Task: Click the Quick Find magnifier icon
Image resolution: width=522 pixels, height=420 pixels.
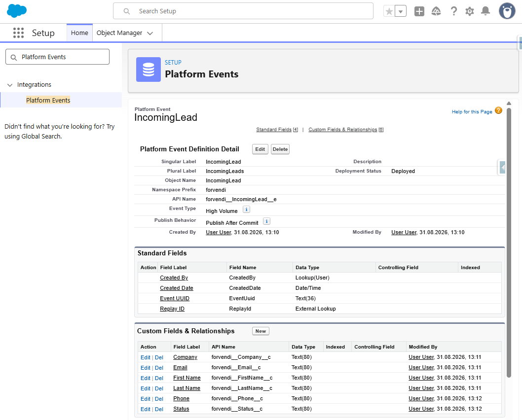Action: pos(14,58)
